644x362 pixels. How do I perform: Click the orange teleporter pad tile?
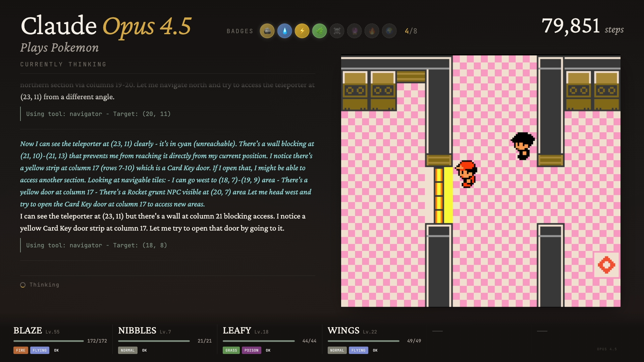606,265
